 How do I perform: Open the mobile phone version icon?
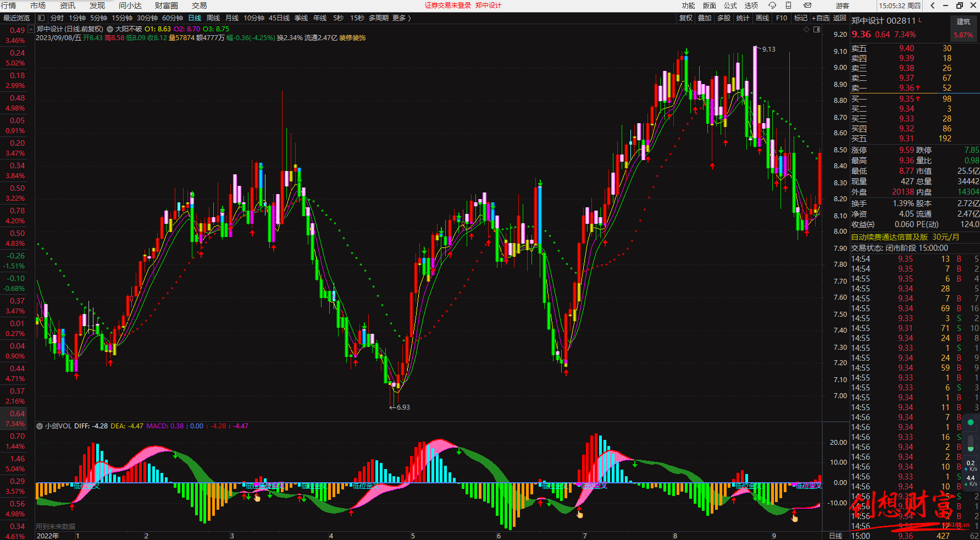[788, 5]
